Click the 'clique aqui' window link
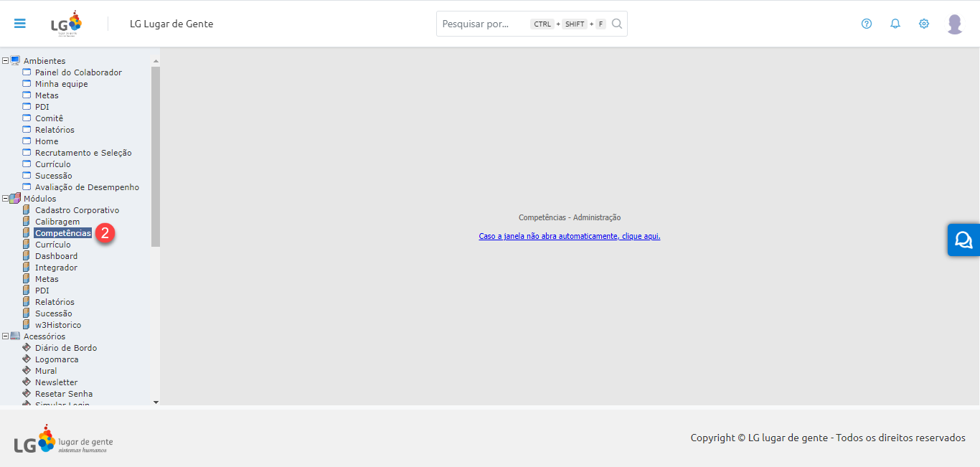The image size is (980, 467). click(x=570, y=236)
